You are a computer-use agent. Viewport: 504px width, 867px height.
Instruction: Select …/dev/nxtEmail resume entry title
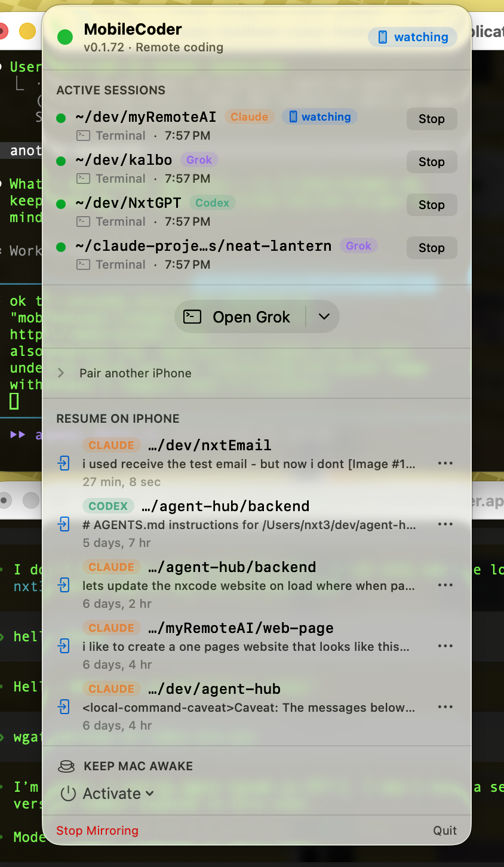210,445
